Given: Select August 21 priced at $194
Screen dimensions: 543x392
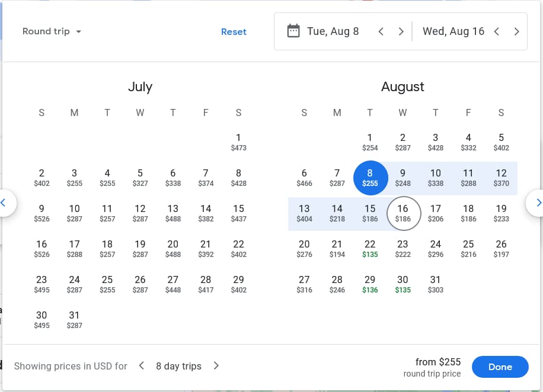Looking at the screenshot, I should 337,249.
